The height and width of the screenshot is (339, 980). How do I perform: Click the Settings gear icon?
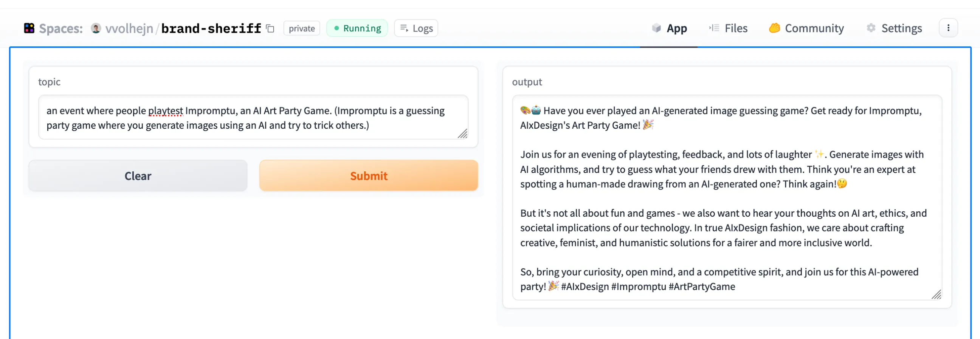click(871, 28)
